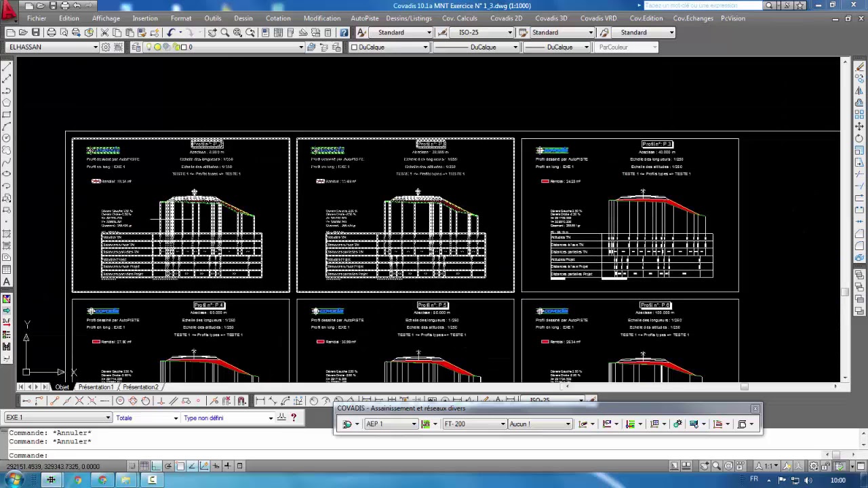Switch to the Présentation1 layout tab
This screenshot has width=868, height=488.
click(x=95, y=387)
